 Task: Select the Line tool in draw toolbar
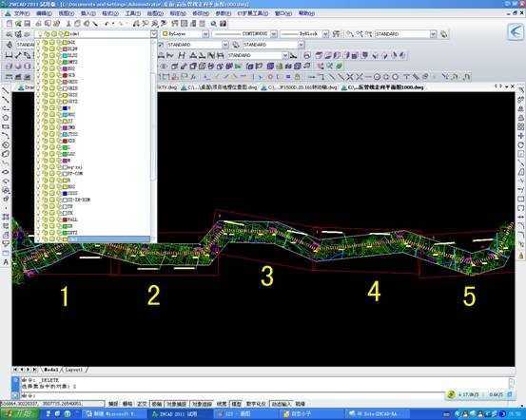click(6, 91)
